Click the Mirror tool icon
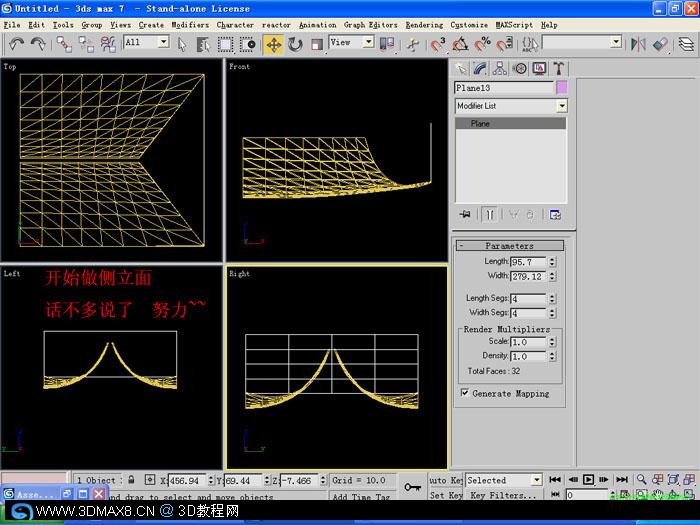Image resolution: width=700 pixels, height=525 pixels. pyautogui.click(x=638, y=44)
